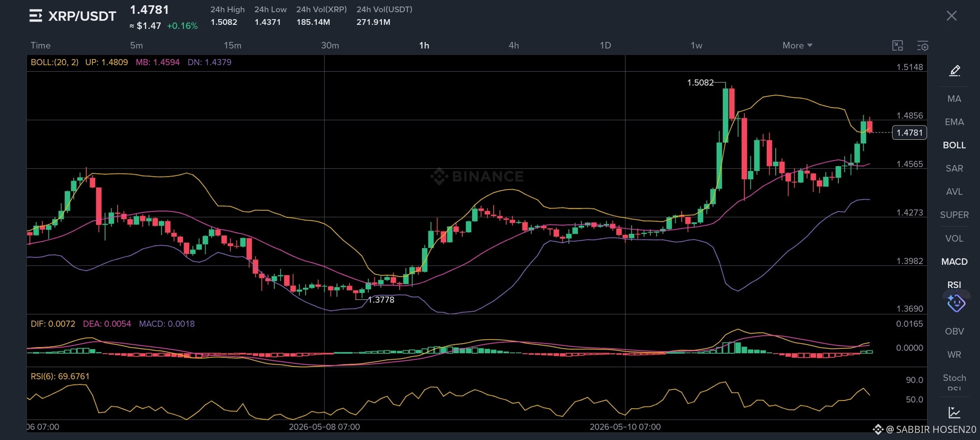
Task: Enable the WR indicator
Action: coord(954,354)
